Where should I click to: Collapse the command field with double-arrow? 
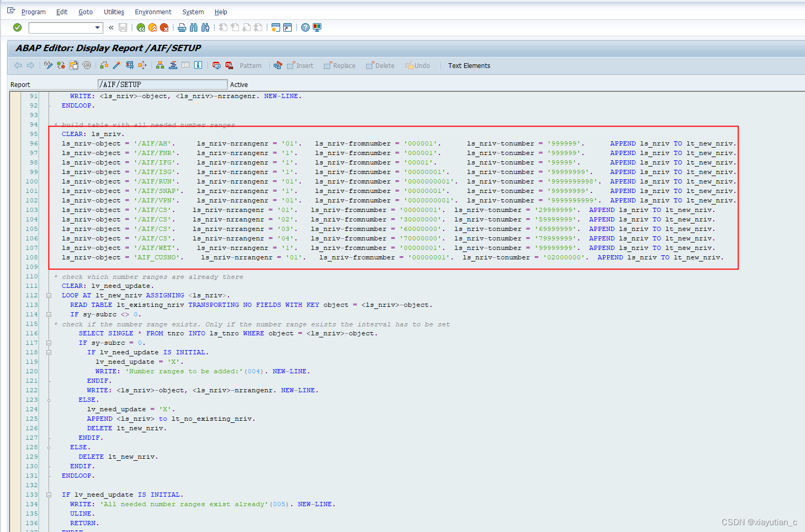[x=111, y=27]
